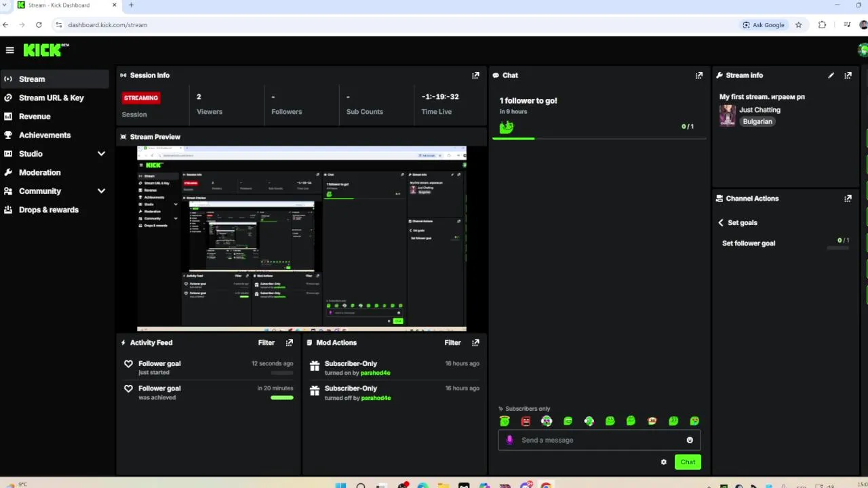This screenshot has height=488, width=868.
Task: Expand the Community menu chevron
Action: pyautogui.click(x=101, y=191)
